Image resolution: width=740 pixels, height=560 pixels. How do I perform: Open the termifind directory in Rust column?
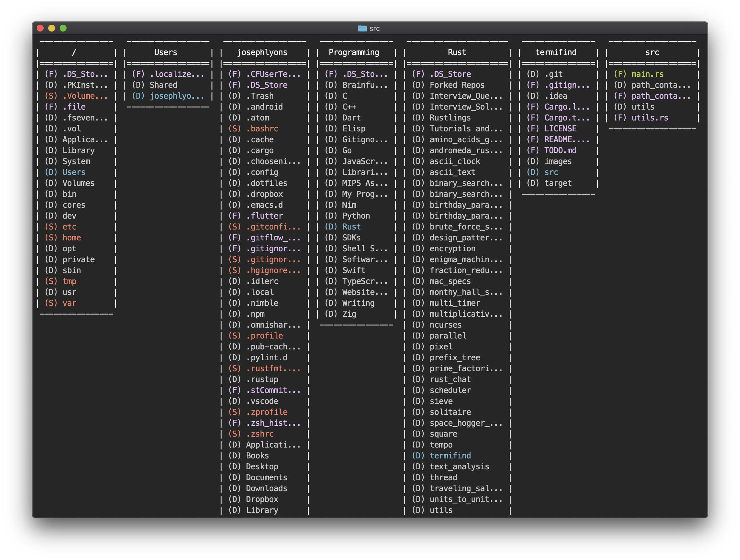point(450,456)
